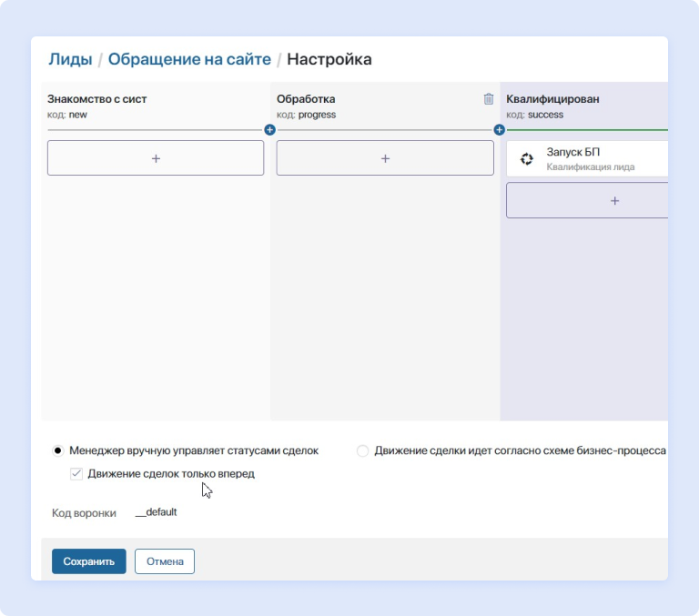Viewport: 699px width, 616px height.
Task: Select movement by business process scheme option
Action: point(362,450)
